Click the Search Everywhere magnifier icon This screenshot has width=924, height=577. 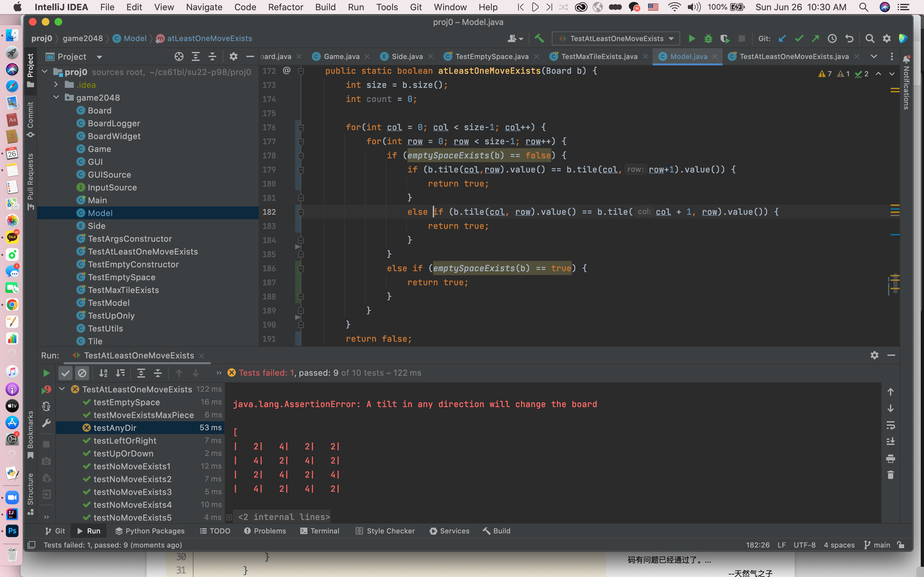coord(869,38)
